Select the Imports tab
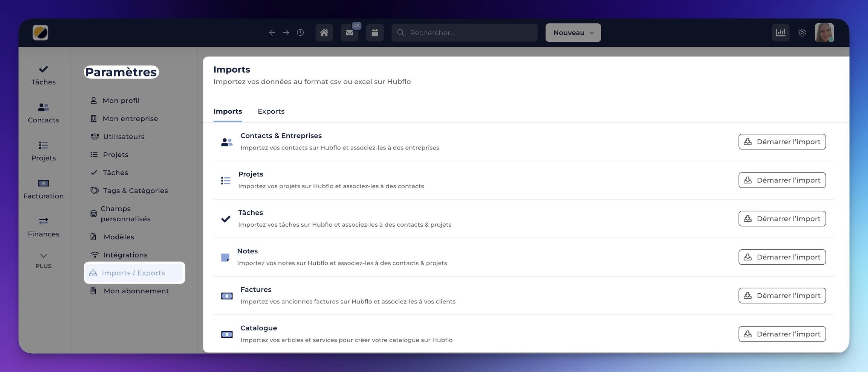 (x=228, y=111)
